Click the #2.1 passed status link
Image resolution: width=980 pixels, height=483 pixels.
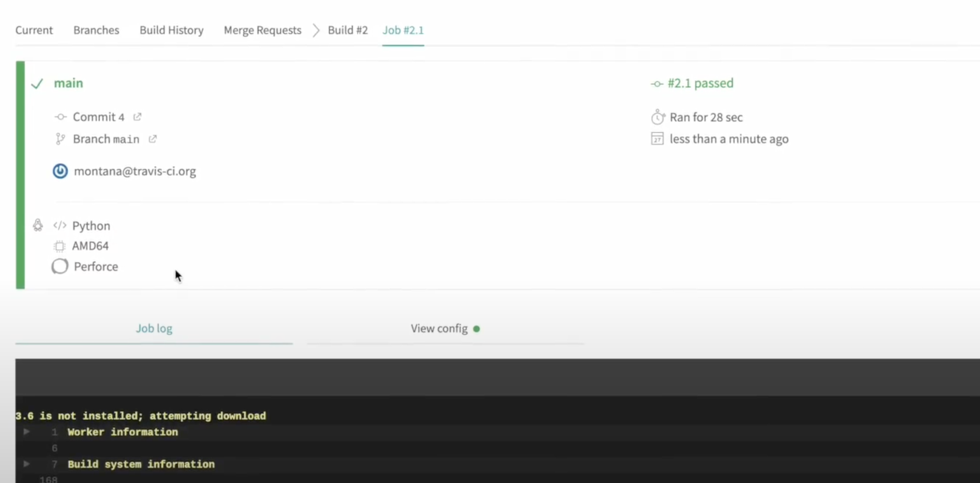(x=700, y=83)
